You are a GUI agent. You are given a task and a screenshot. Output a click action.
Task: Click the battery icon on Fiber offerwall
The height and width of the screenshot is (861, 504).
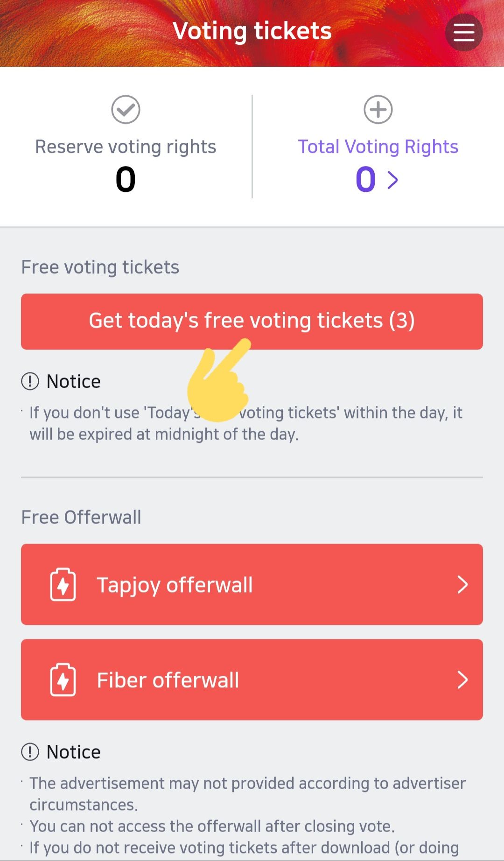63,679
